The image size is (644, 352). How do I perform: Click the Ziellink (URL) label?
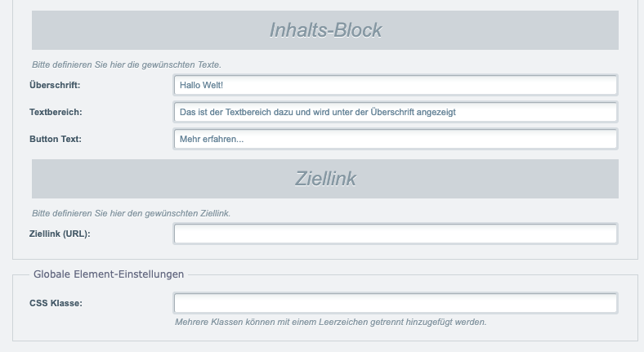coord(60,234)
